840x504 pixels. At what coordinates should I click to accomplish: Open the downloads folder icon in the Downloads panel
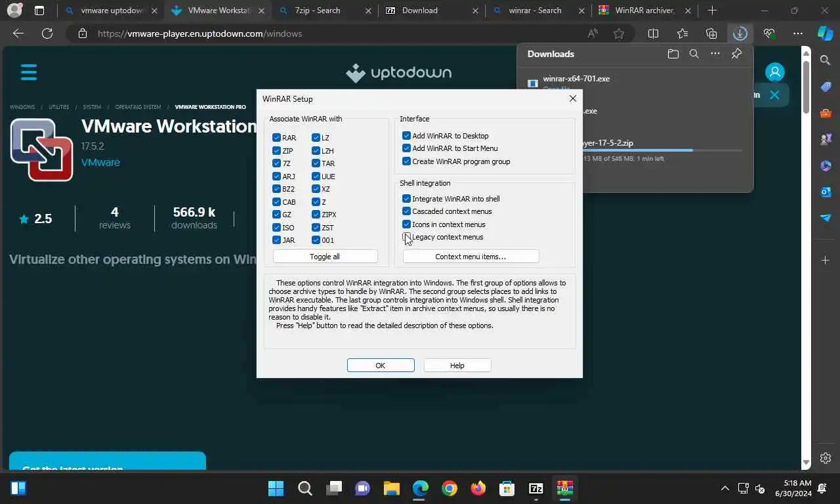pyautogui.click(x=673, y=54)
